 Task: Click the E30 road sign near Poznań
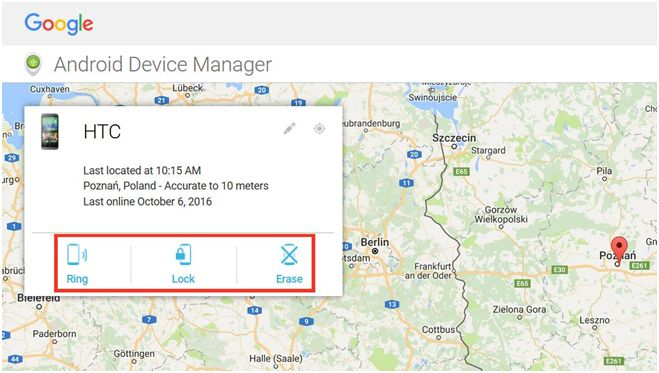click(x=559, y=269)
